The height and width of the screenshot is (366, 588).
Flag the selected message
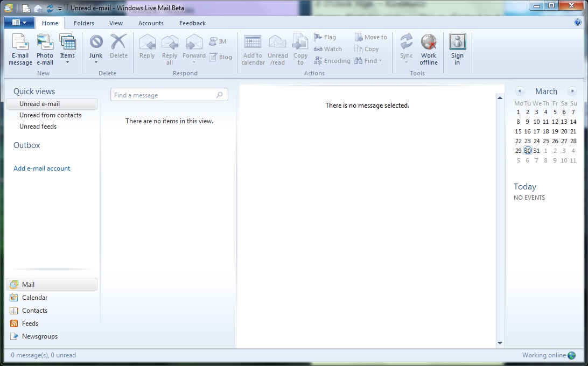[325, 37]
